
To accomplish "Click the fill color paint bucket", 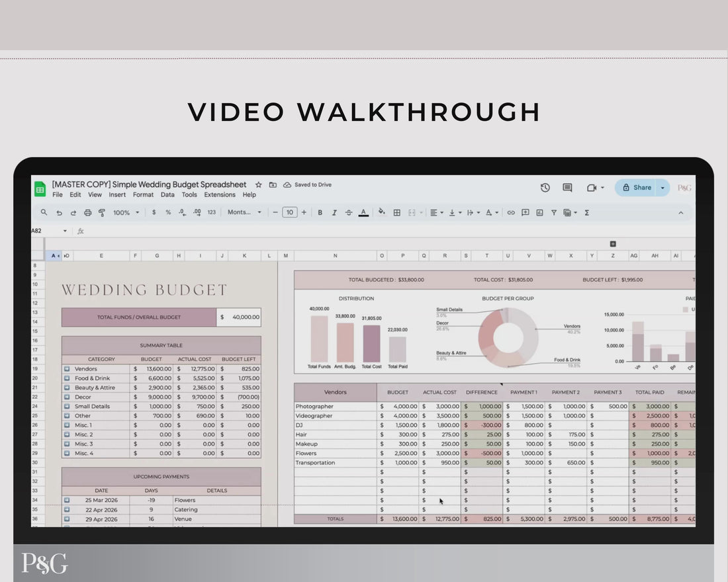I will (381, 213).
